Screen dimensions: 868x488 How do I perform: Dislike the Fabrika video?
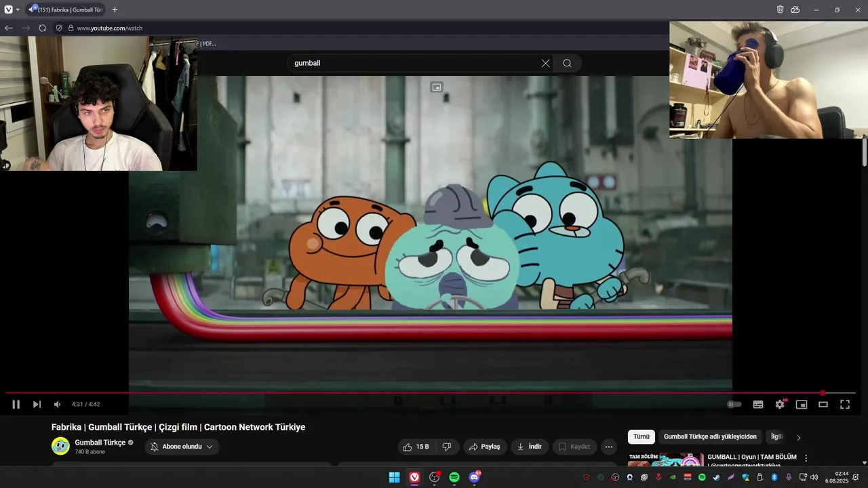pos(447,447)
